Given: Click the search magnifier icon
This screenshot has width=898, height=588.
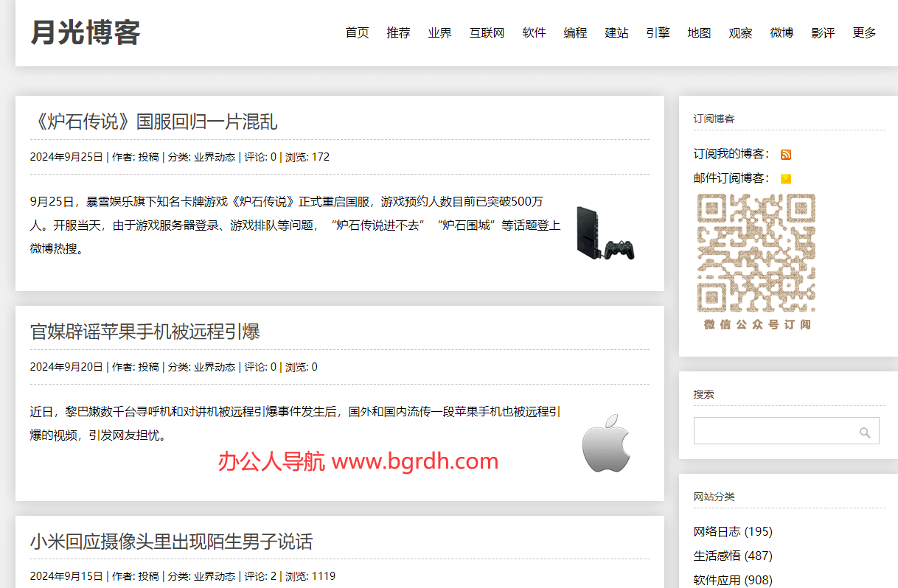Looking at the screenshot, I should pyautogui.click(x=865, y=433).
